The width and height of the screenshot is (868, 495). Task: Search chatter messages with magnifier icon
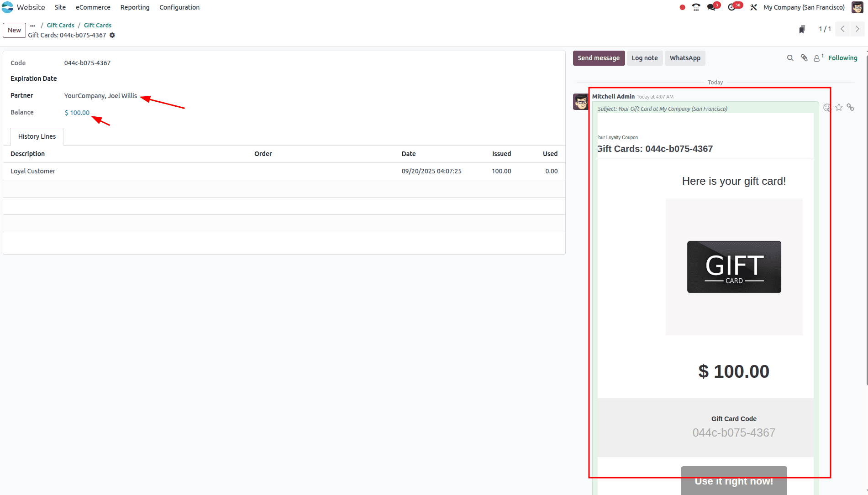790,58
